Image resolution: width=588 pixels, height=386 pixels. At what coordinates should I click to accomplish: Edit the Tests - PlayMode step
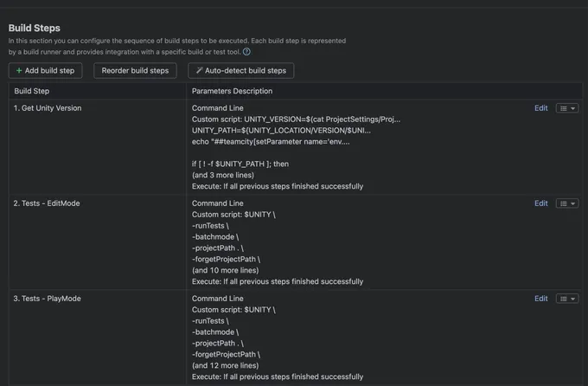click(x=540, y=299)
